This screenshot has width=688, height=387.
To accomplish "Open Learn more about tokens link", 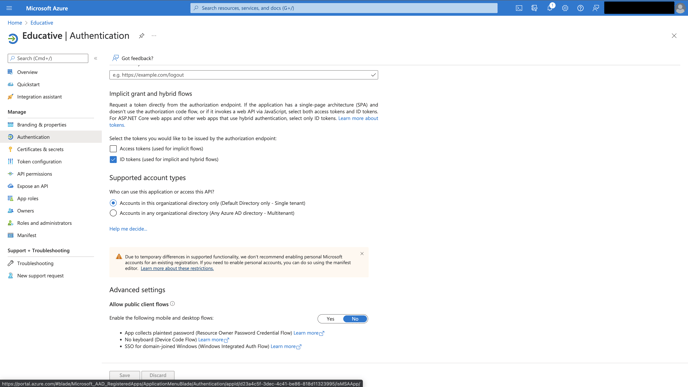I will 358,118.
